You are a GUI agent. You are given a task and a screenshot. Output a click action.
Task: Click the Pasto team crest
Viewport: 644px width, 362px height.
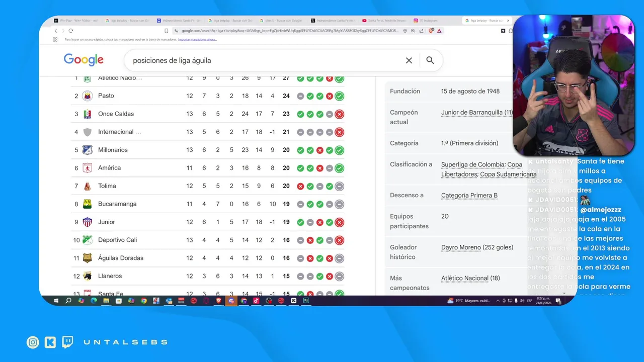[88, 96]
